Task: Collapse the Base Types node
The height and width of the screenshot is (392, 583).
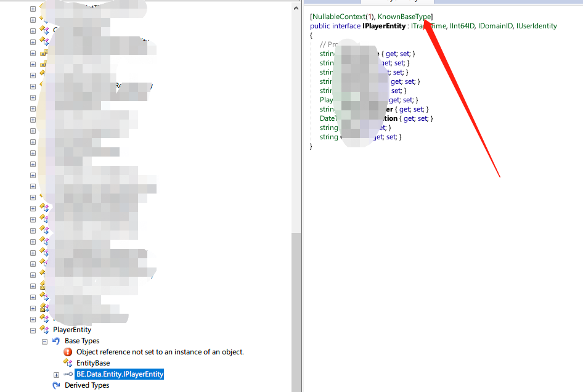Action: point(44,341)
